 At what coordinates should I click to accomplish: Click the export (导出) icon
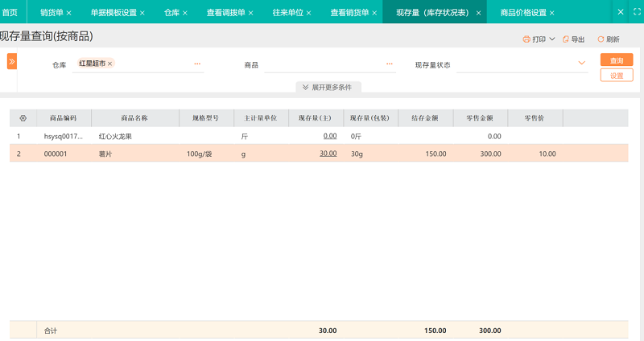coord(566,39)
